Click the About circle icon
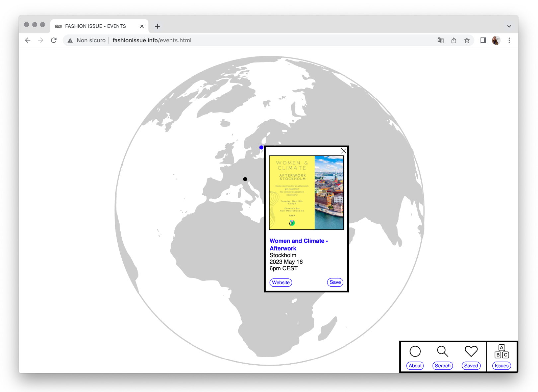This screenshot has width=538, height=392. pyautogui.click(x=415, y=351)
